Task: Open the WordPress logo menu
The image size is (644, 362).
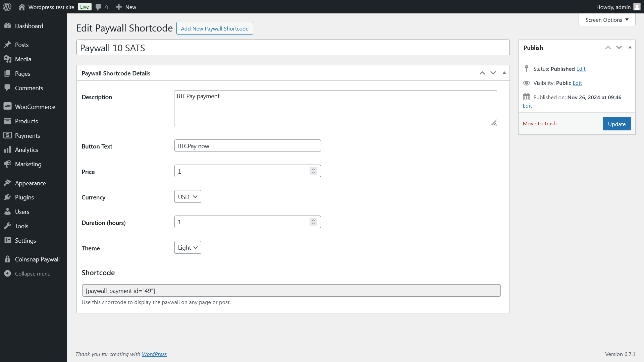Action: [x=7, y=7]
